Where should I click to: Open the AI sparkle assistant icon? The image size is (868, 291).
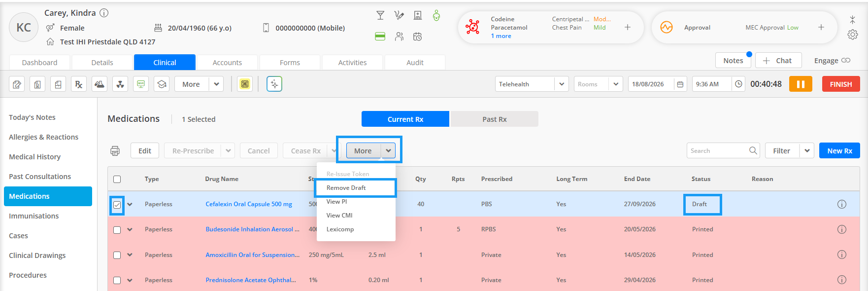point(274,84)
